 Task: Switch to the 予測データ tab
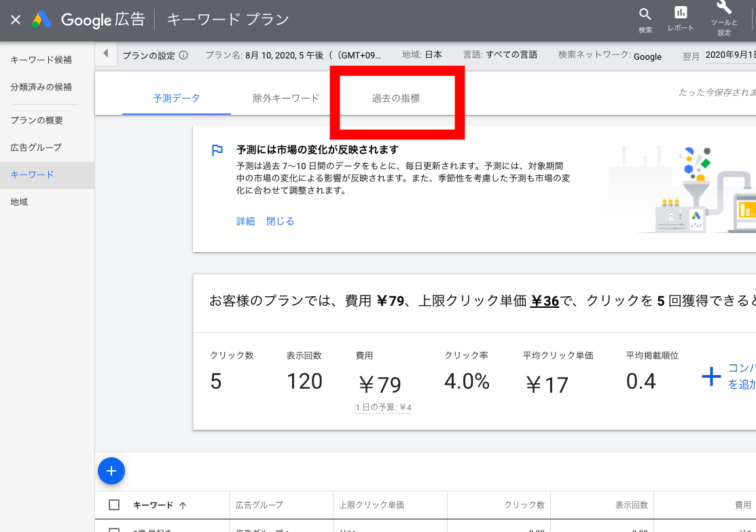pos(177,99)
